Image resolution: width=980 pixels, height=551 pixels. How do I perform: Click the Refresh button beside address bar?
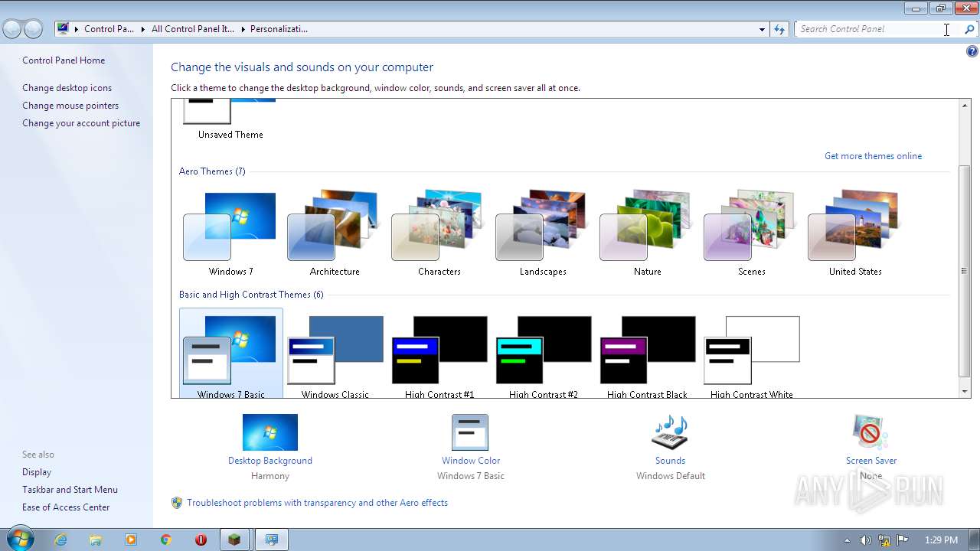tap(779, 29)
